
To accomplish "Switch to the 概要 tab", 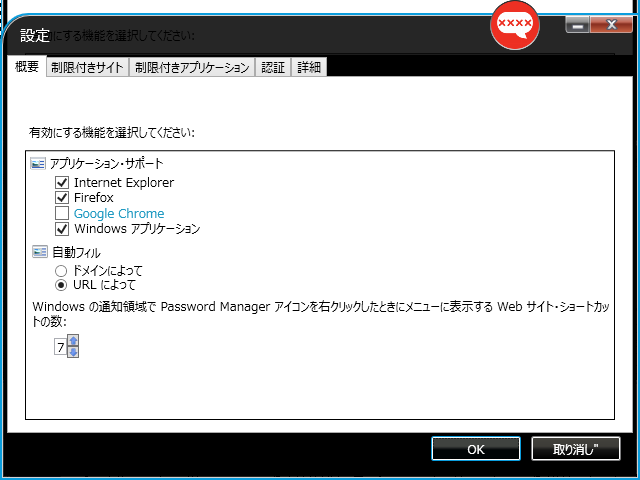I will click(x=27, y=66).
